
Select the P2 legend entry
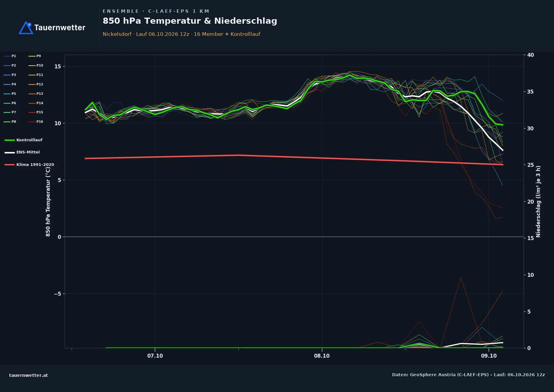[x=10, y=66]
